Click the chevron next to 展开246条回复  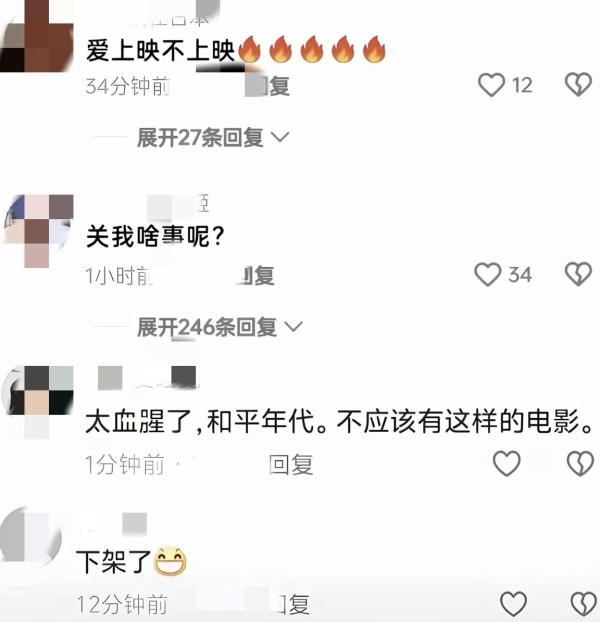coord(294,327)
